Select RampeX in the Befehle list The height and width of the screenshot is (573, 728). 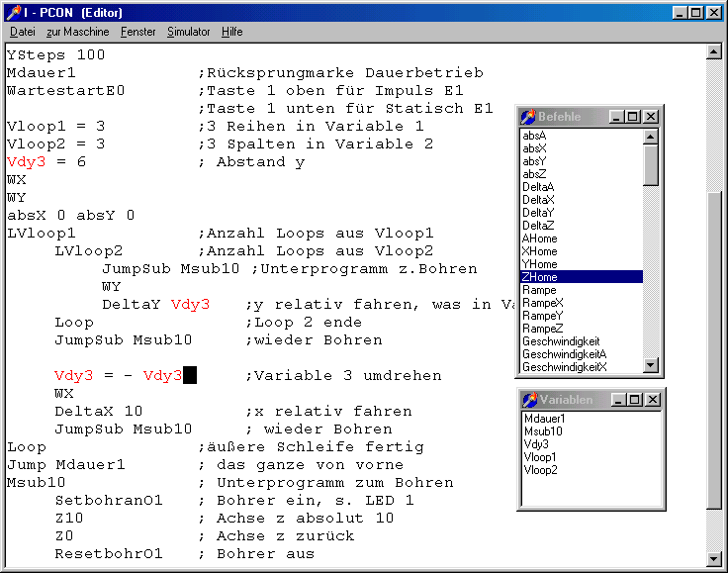542,303
